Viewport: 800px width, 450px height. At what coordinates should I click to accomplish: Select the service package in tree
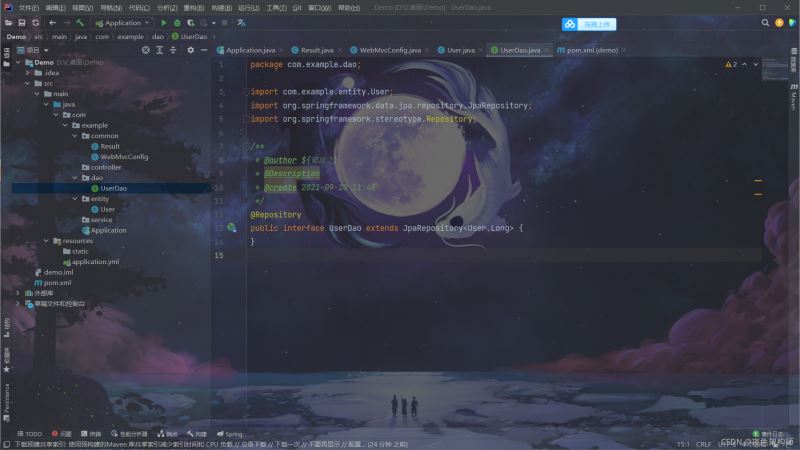[101, 219]
